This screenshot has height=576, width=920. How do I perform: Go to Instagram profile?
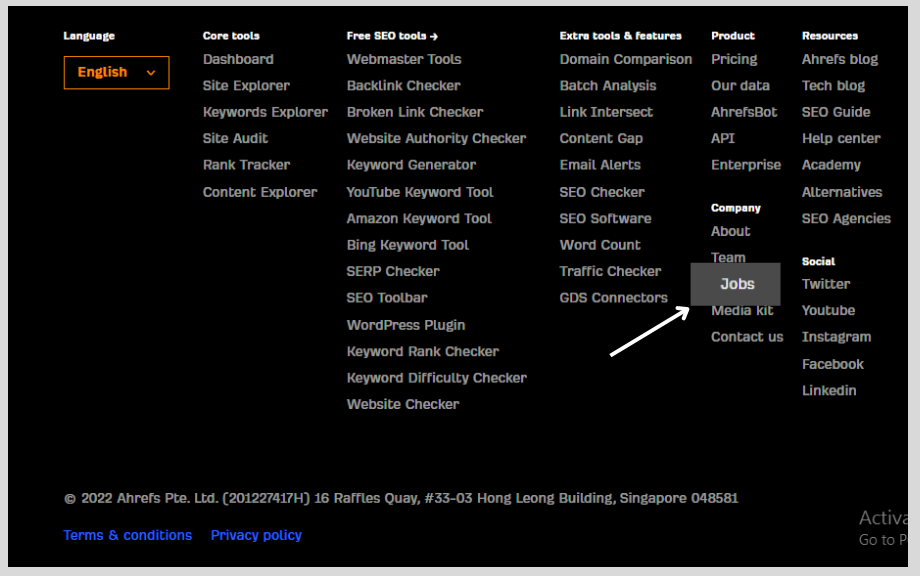[836, 337]
